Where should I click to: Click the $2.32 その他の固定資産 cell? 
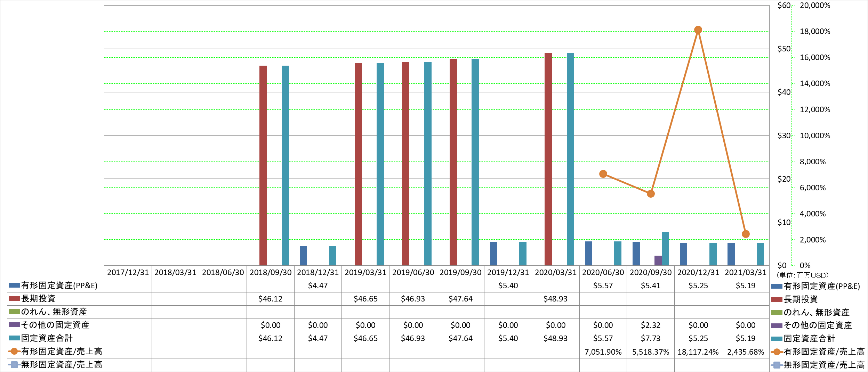pos(651,325)
